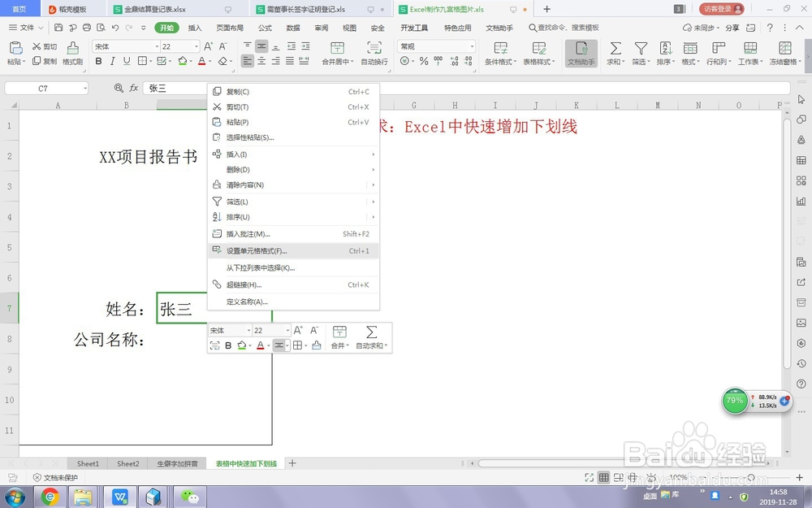
Task: Open the Formulas (公式) ribbon tab
Action: pos(266,28)
